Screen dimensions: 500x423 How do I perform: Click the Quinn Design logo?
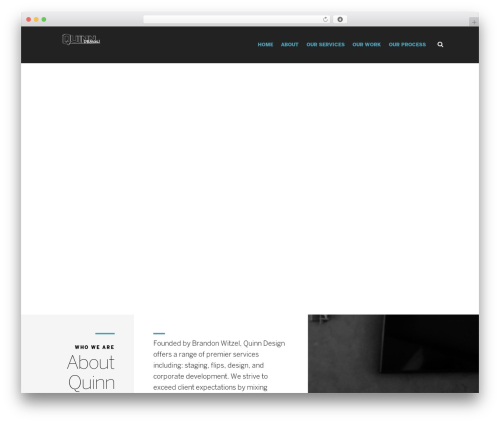click(x=81, y=39)
